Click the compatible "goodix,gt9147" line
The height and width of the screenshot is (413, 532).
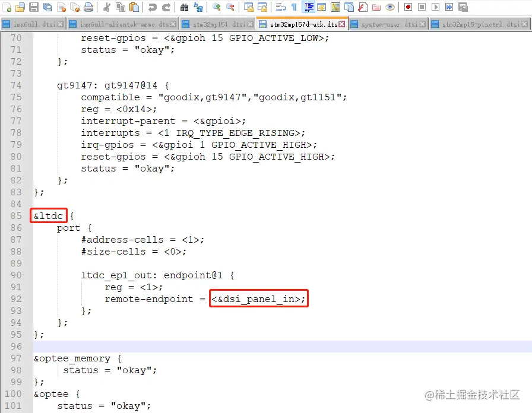(x=214, y=97)
